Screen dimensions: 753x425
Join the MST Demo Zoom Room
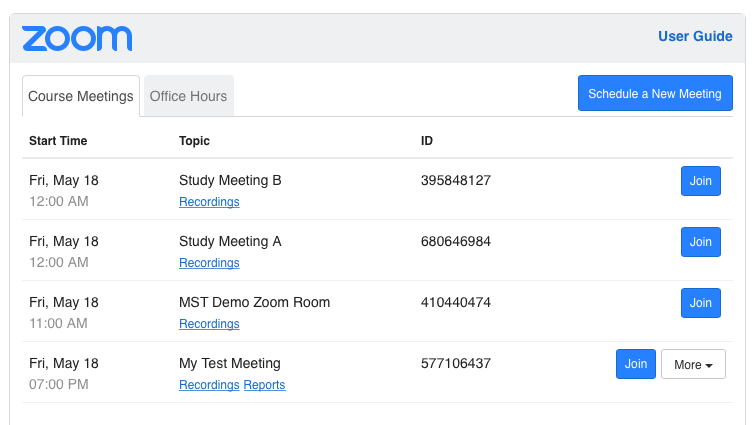(700, 303)
